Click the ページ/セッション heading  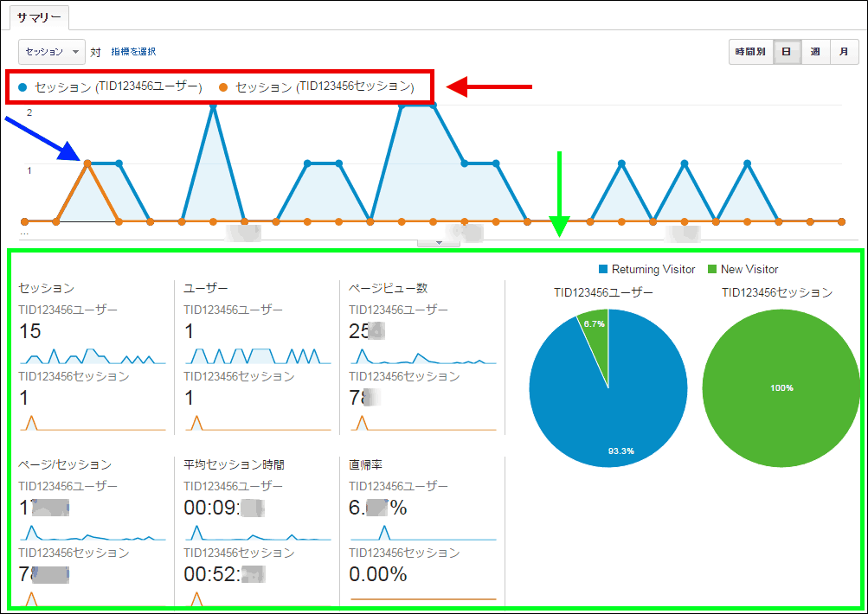[x=65, y=464]
